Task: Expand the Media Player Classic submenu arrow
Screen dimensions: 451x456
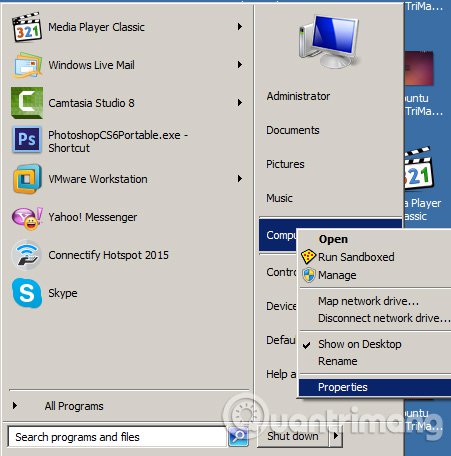Action: click(240, 27)
